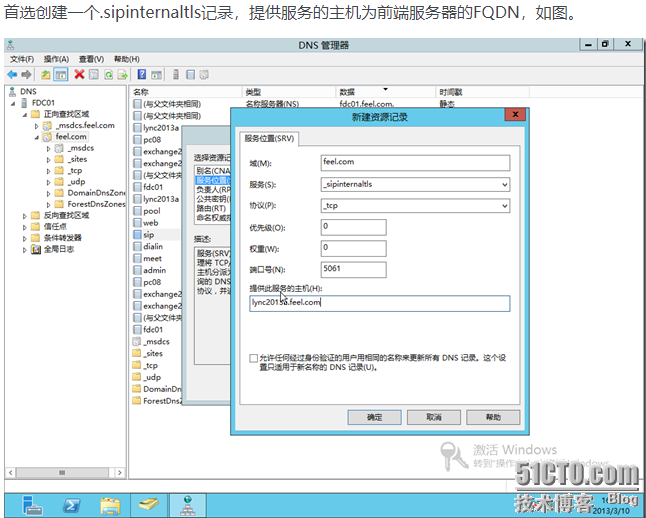Viewport: 646px width, 518px height.
Task: Toggle the allow authenticated users update checkbox
Action: (x=254, y=358)
